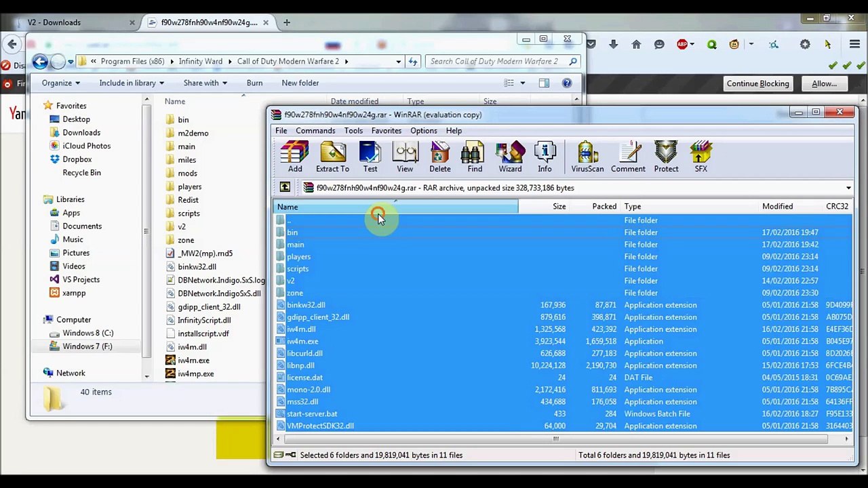Open Explorer help (question mark icon)
The height and width of the screenshot is (488, 868).
point(567,83)
